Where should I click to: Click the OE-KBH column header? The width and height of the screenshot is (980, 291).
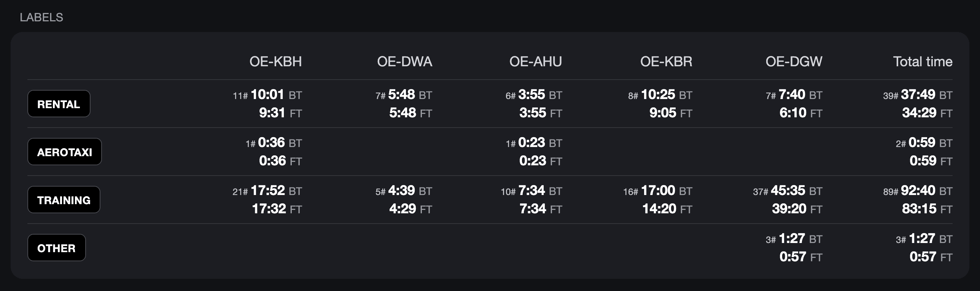[275, 62]
